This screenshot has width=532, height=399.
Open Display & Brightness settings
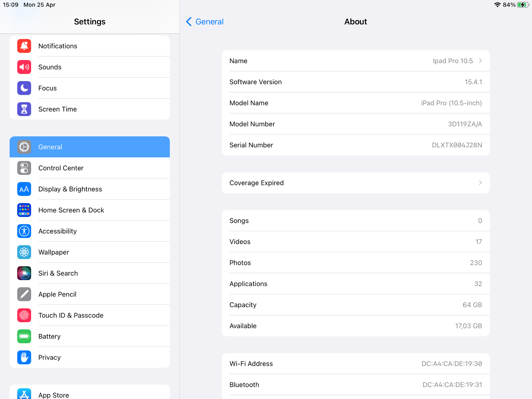coord(90,189)
